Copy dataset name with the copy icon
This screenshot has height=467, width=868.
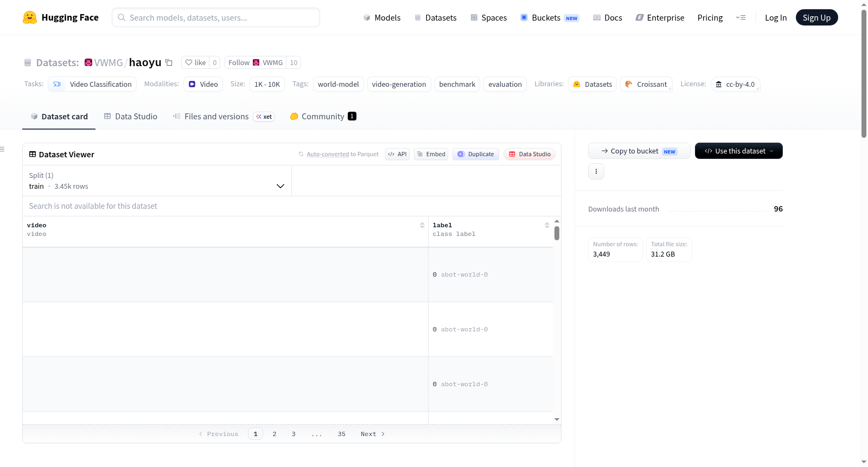point(169,62)
